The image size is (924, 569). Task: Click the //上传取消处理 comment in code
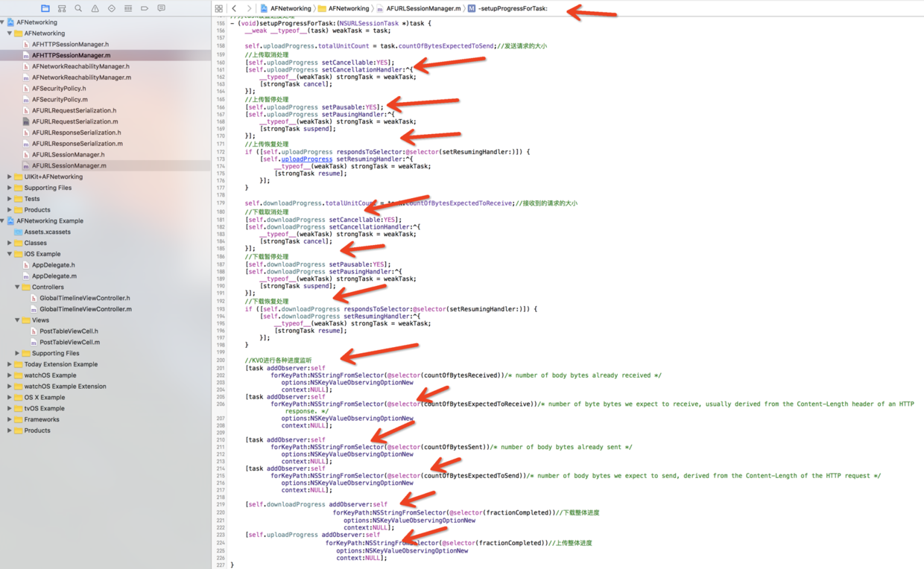click(x=266, y=55)
